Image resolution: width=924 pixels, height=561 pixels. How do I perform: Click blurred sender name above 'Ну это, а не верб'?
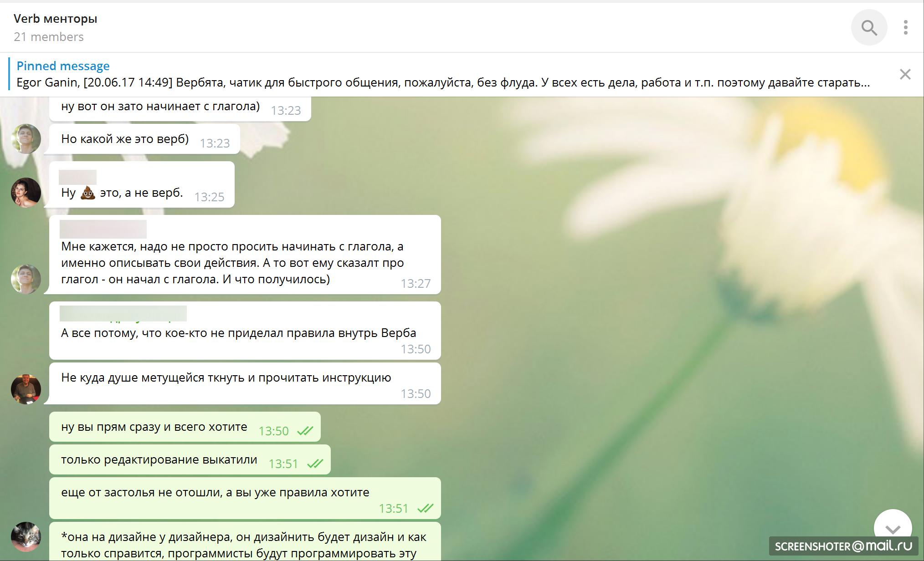pyautogui.click(x=77, y=177)
